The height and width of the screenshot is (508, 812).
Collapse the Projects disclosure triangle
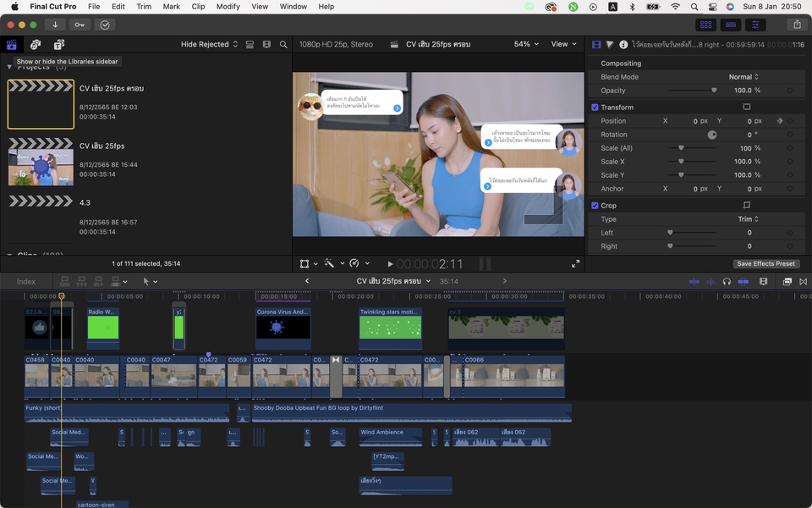9,67
